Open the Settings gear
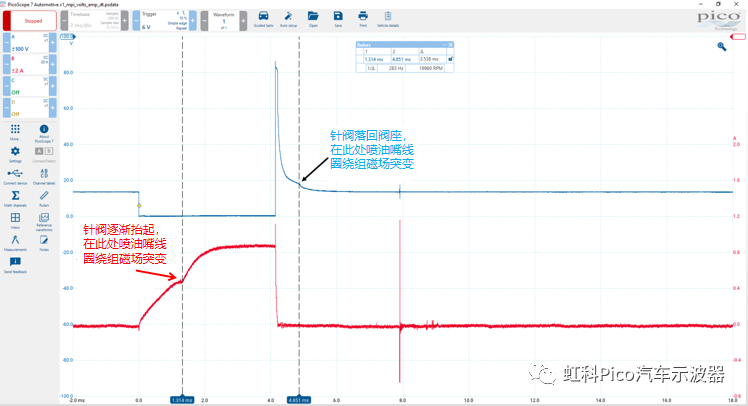748x406 pixels. pyautogui.click(x=15, y=154)
